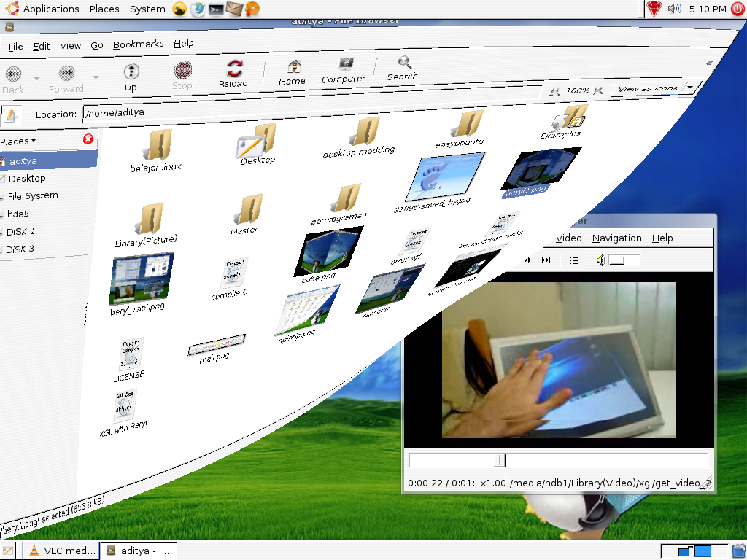Select the easyubuntu folder
Viewport: 747px width, 560px height.
click(461, 129)
